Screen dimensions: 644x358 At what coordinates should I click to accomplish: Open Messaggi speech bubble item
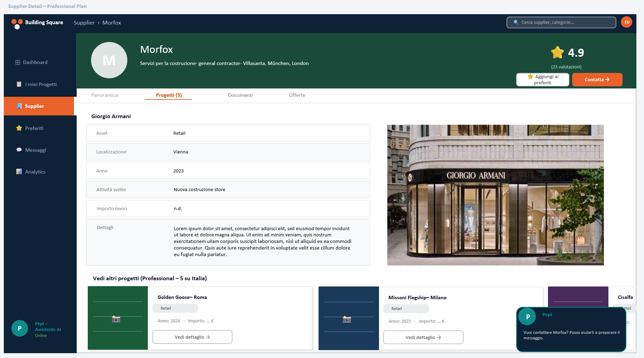point(31,150)
